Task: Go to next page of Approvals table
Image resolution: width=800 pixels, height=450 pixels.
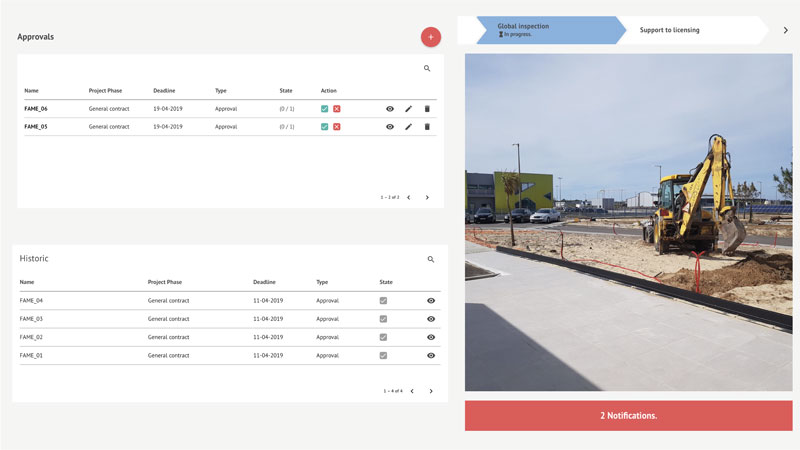Action: (x=427, y=197)
